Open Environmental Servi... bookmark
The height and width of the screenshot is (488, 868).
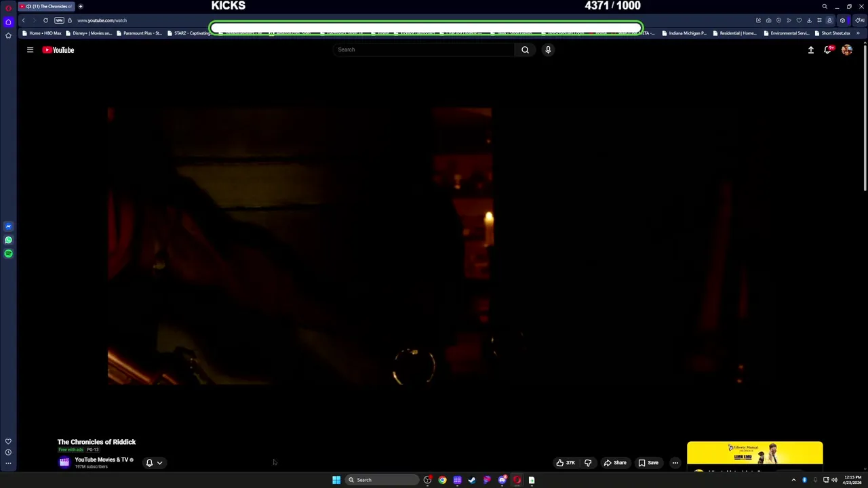pyautogui.click(x=787, y=33)
